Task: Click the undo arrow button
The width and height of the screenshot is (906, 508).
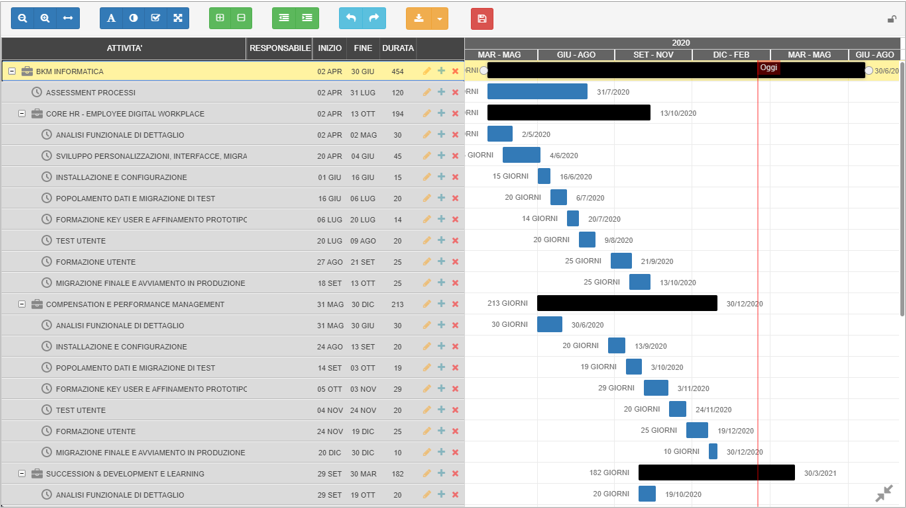Action: [351, 18]
